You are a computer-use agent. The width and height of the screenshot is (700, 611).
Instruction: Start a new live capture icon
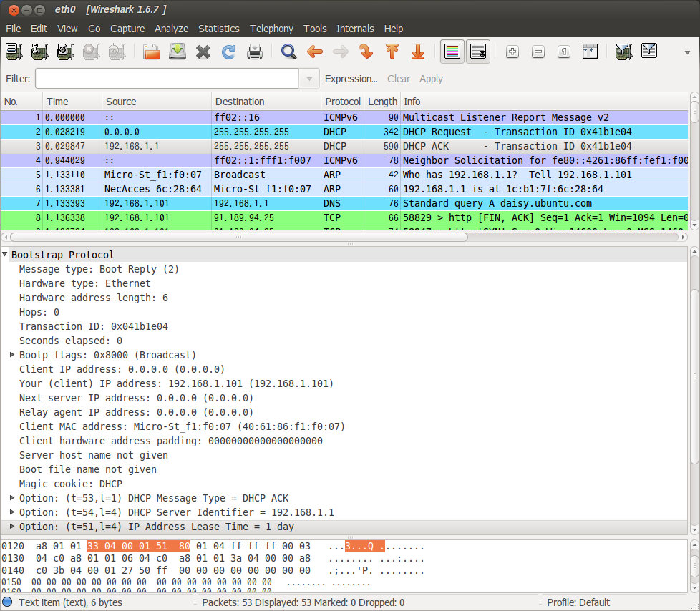(x=66, y=52)
